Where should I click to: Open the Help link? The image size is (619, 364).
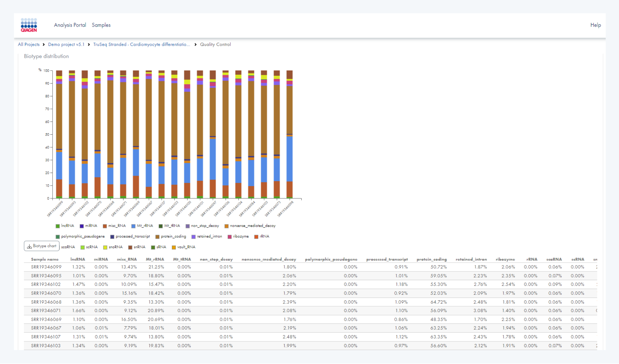tap(596, 25)
